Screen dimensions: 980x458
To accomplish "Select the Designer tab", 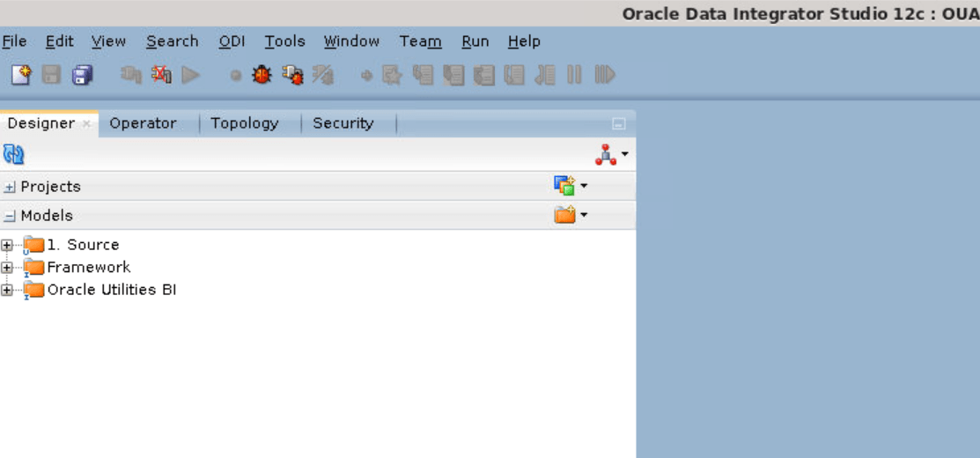I will [41, 123].
